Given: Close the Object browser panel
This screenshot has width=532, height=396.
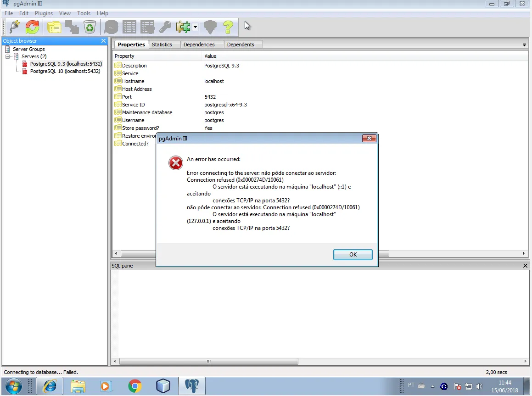Looking at the screenshot, I should [x=103, y=41].
